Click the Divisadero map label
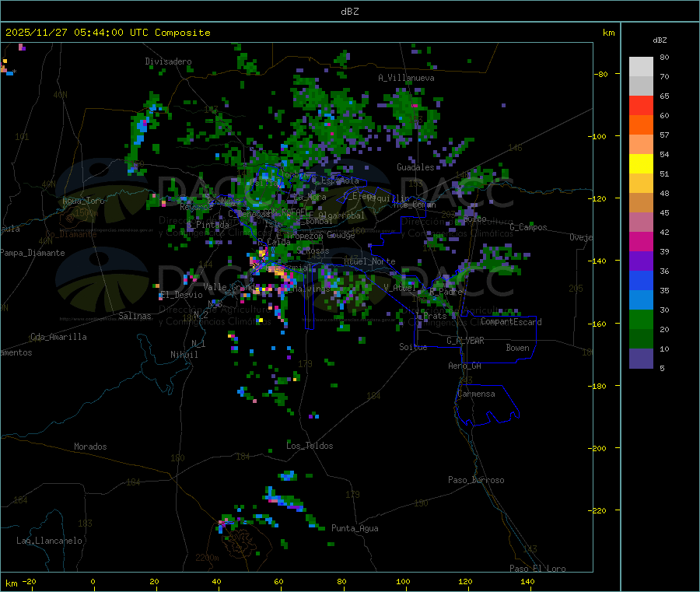Viewport: 700px width, 592px height. [168, 61]
